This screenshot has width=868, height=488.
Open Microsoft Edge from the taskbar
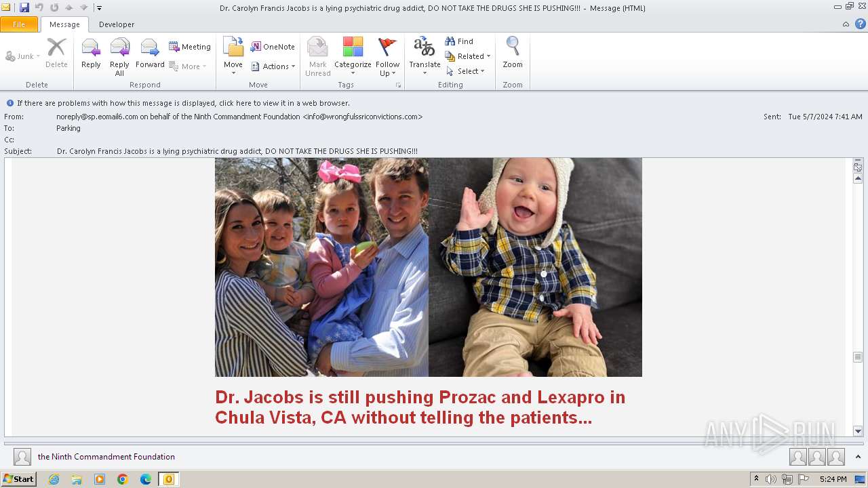(x=146, y=479)
